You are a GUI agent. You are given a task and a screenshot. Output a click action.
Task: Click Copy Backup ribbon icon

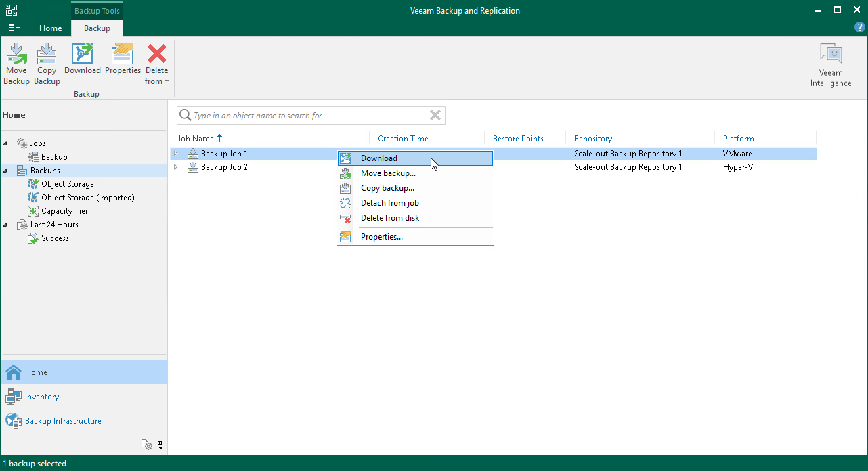tap(47, 64)
